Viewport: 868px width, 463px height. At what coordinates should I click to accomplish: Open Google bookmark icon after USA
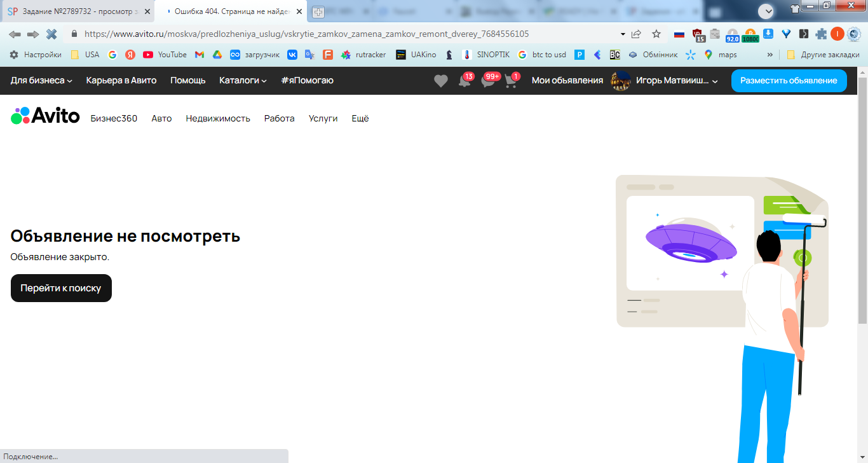coord(112,55)
